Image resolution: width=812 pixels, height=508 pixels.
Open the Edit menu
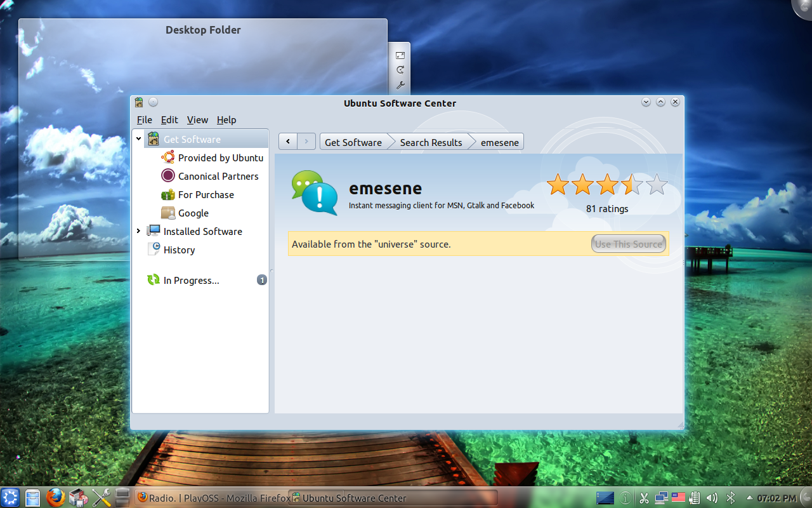coord(169,120)
